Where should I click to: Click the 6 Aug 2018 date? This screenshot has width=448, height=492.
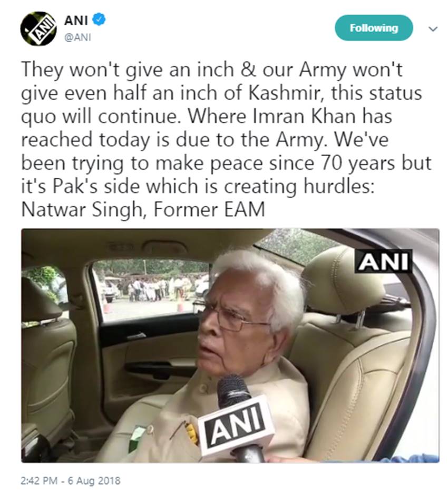94,480
